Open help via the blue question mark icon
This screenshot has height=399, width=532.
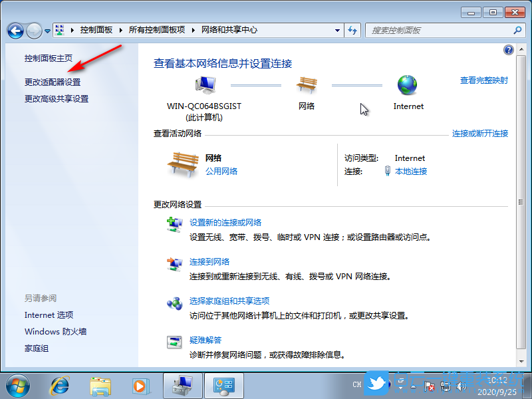pos(508,50)
